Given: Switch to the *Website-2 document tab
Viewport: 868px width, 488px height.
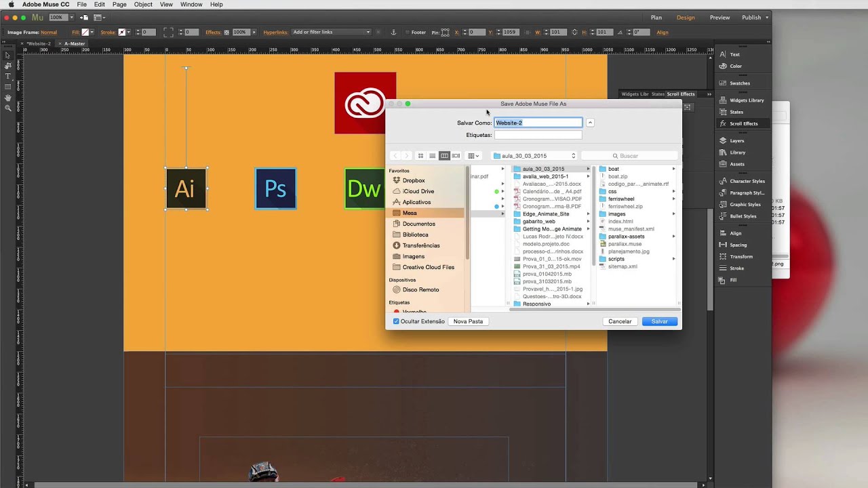Looking at the screenshot, I should (39, 43).
